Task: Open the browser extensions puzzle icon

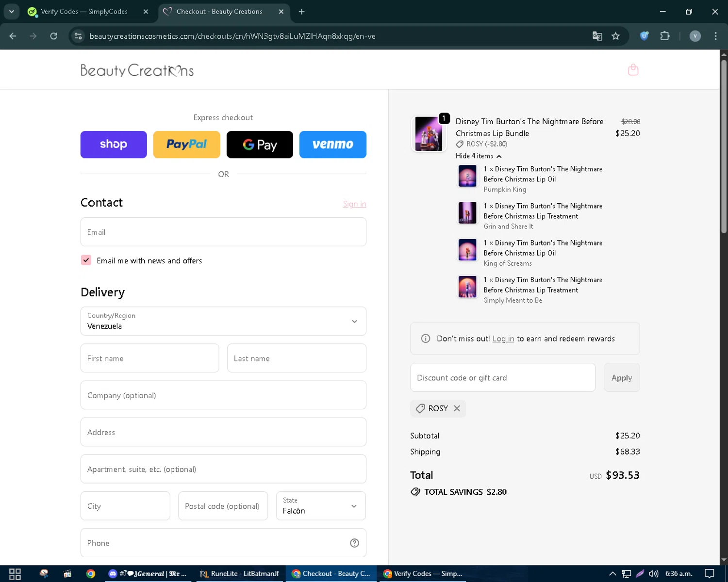Action: 665,36
